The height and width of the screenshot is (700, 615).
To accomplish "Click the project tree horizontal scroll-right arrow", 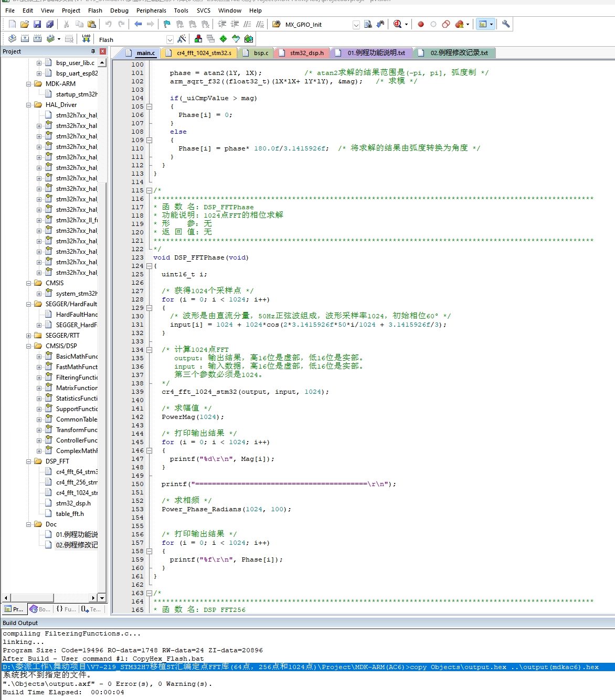I will (x=93, y=598).
